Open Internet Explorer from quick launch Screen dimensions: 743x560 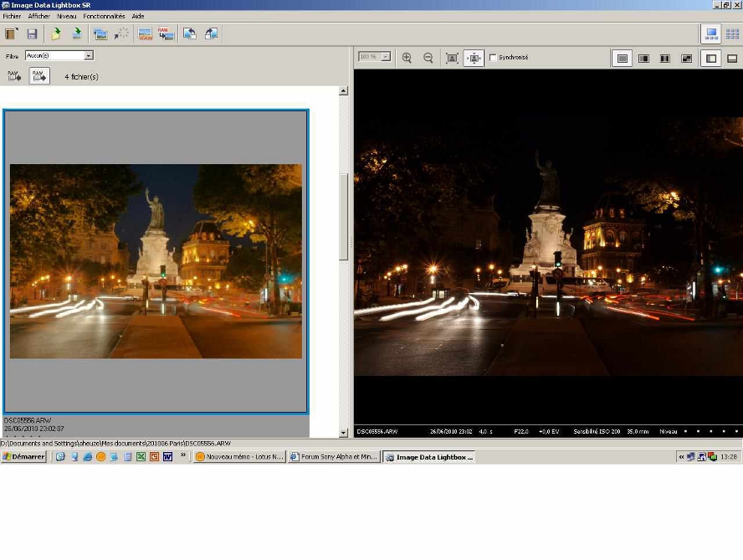[x=88, y=457]
